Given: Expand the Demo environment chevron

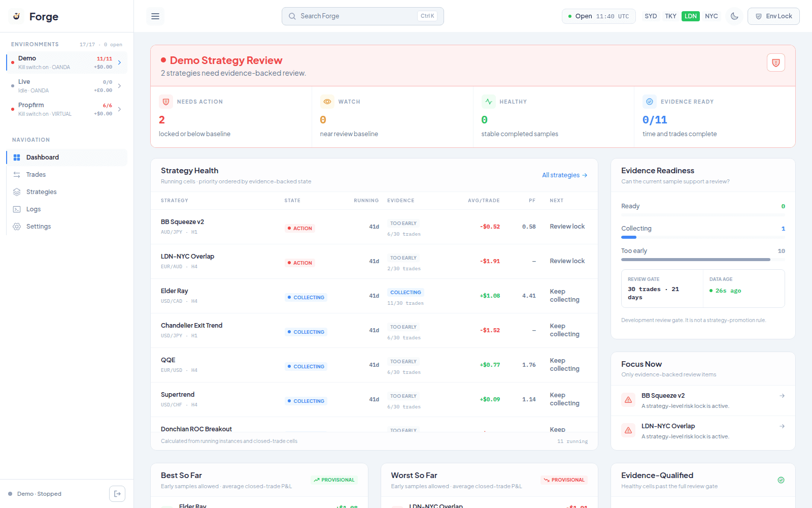Looking at the screenshot, I should coord(120,62).
